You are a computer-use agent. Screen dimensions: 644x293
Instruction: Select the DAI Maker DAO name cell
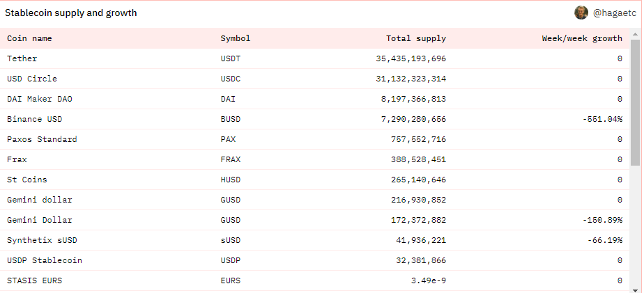40,99
